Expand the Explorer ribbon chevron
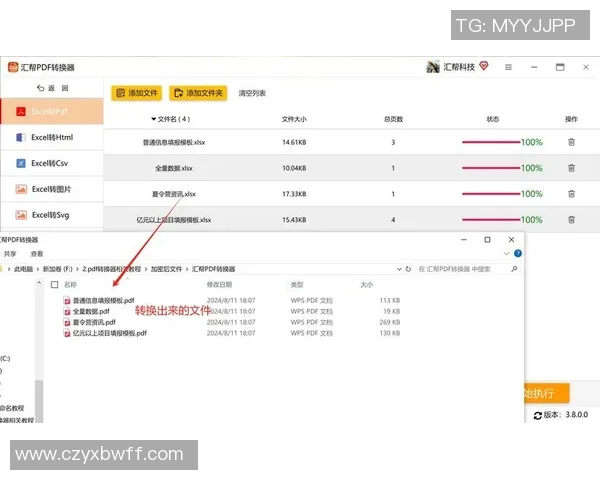 point(506,253)
